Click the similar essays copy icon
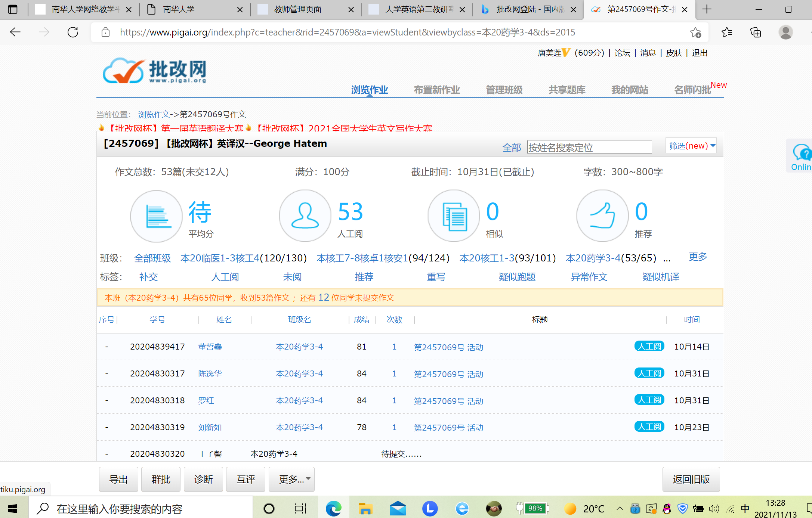Viewport: 812px width, 518px height. point(454,216)
